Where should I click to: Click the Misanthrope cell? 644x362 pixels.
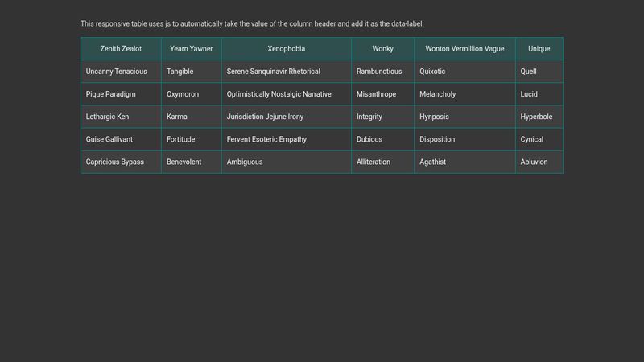[x=383, y=94]
